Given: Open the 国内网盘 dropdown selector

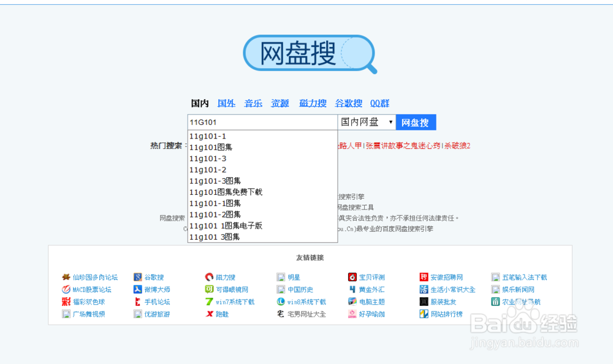Looking at the screenshot, I should click(367, 122).
